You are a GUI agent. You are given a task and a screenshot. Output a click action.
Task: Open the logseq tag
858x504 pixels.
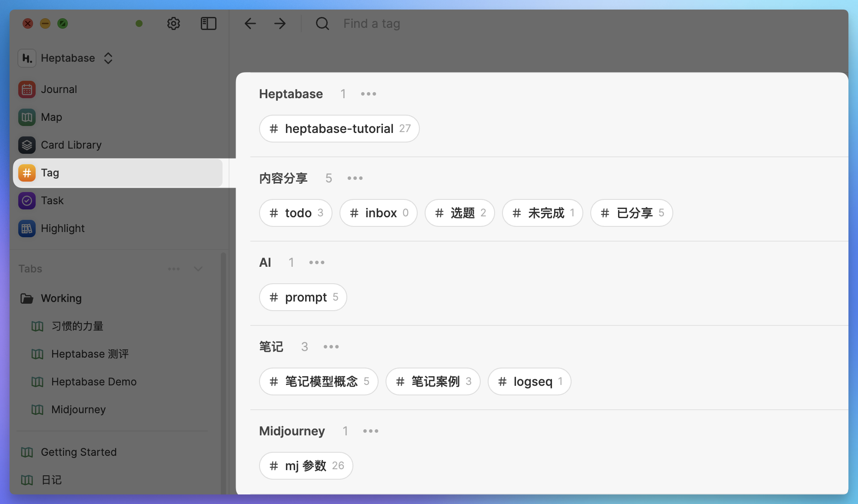[x=529, y=381]
